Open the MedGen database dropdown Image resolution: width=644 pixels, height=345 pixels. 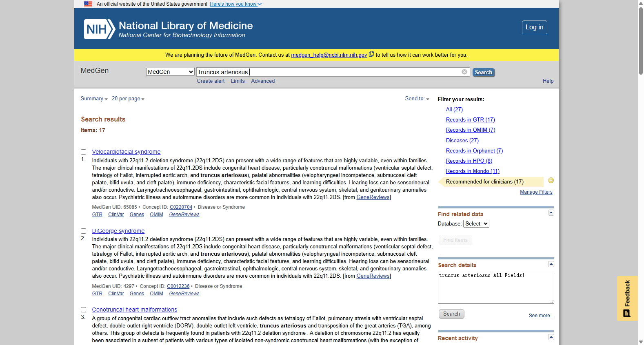[x=170, y=72]
